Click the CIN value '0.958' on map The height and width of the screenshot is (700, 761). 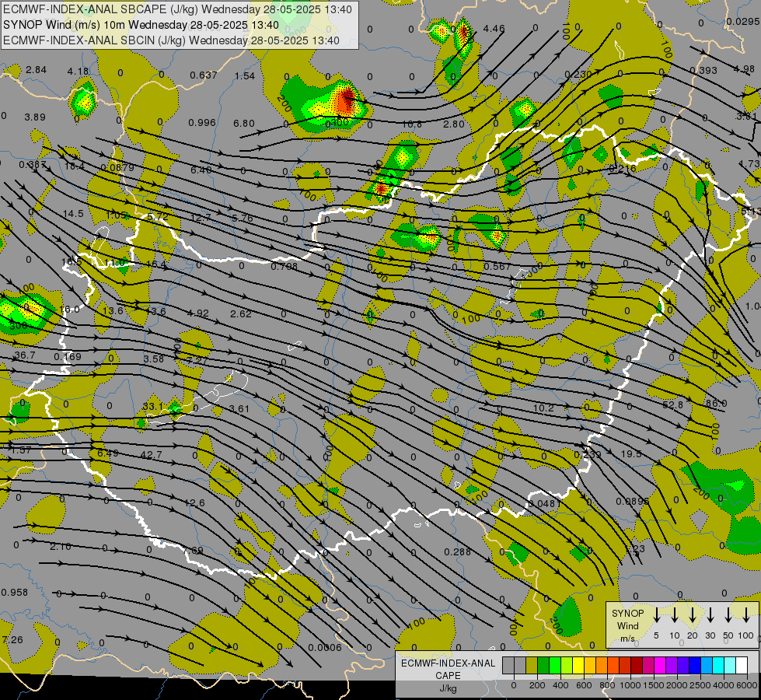point(15,592)
